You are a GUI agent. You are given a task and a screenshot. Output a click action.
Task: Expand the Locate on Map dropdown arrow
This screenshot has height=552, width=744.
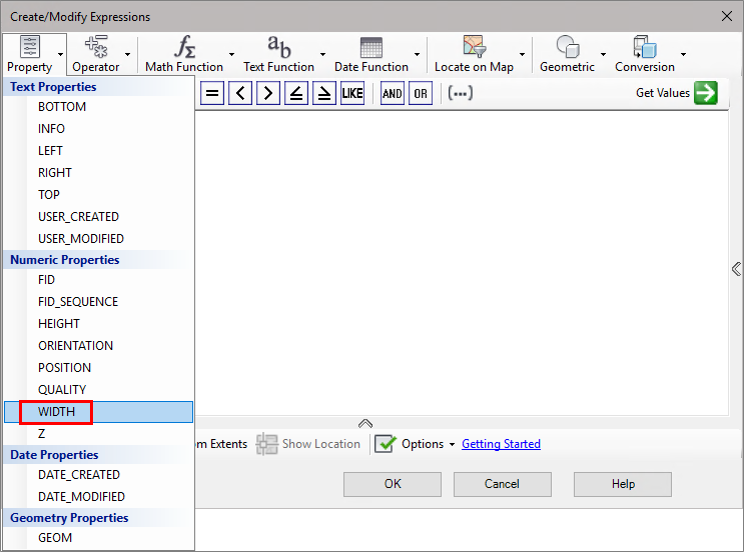[522, 54]
